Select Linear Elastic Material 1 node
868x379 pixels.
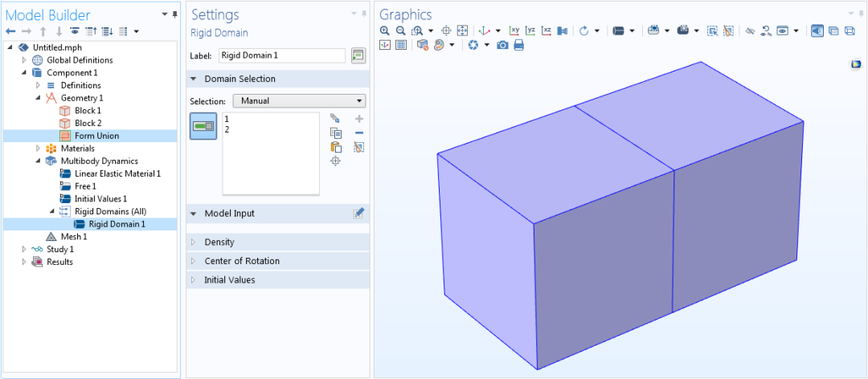117,173
